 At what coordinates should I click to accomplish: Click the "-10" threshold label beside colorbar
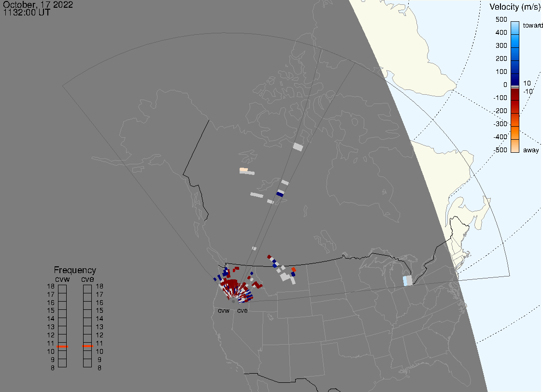pos(528,91)
